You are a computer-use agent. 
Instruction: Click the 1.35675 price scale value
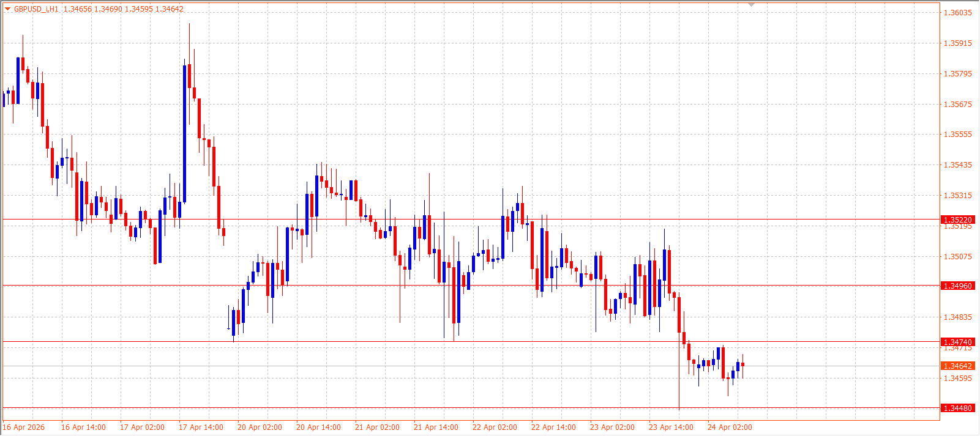pos(958,105)
